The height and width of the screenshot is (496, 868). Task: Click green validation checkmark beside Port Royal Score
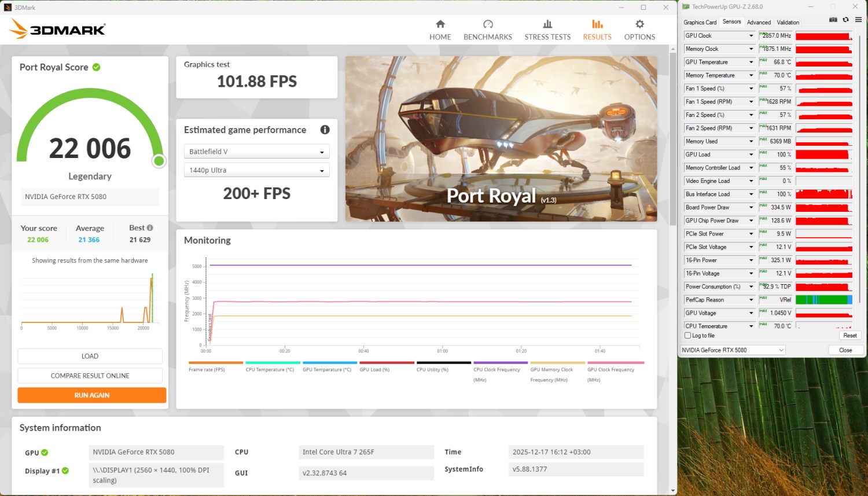pyautogui.click(x=97, y=67)
